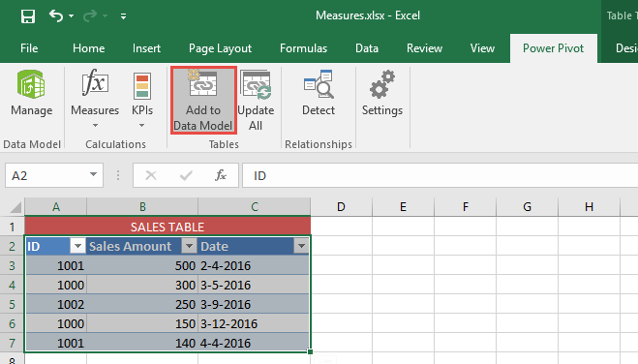Image resolution: width=638 pixels, height=364 pixels.
Task: Click Insert Function fx in formula bar
Action: tap(221, 175)
